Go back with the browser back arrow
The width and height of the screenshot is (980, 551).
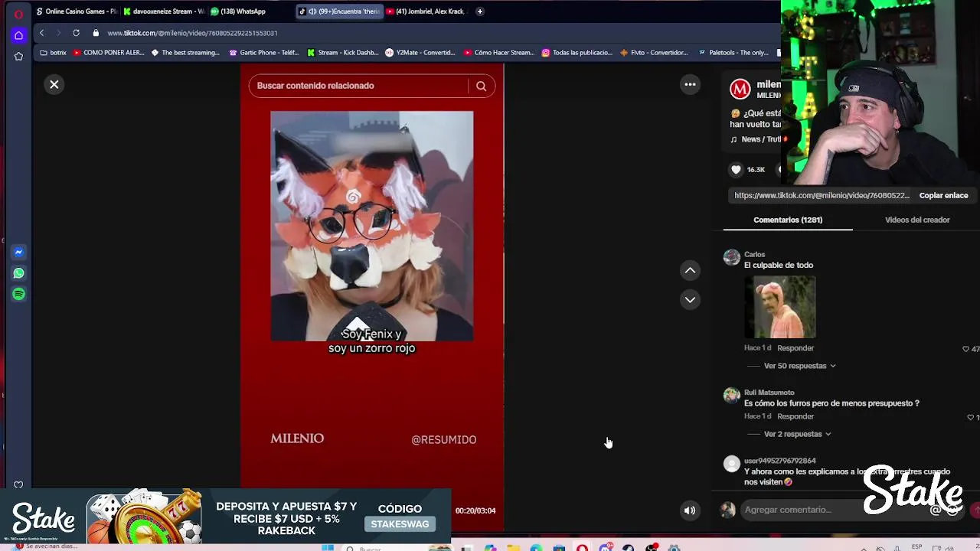click(41, 33)
